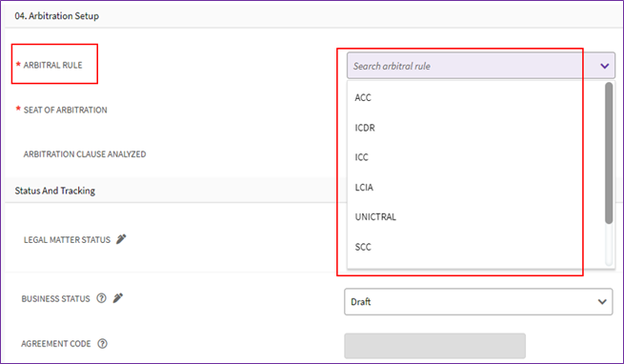
Task: Click the greyed Agreement Code field
Action: pyautogui.click(x=435, y=346)
